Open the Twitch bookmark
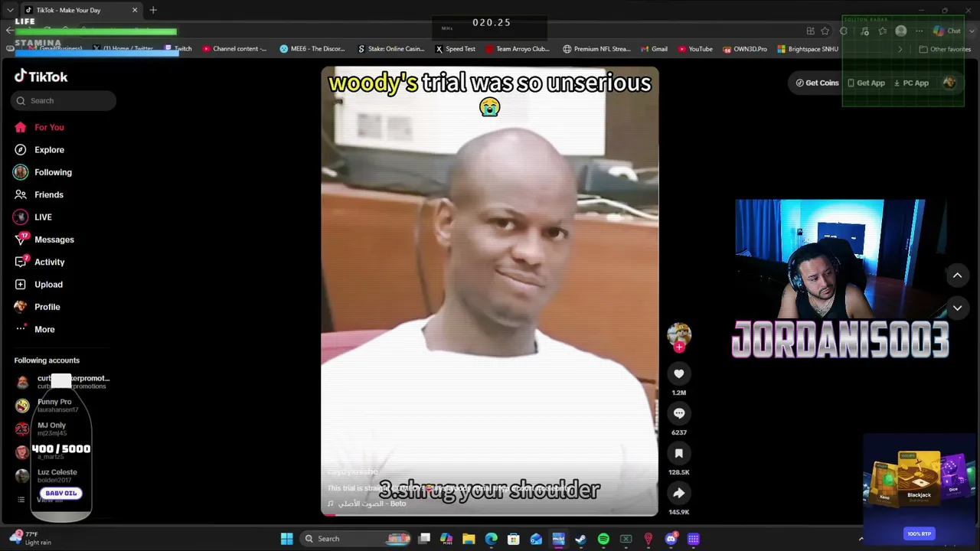 pos(178,49)
